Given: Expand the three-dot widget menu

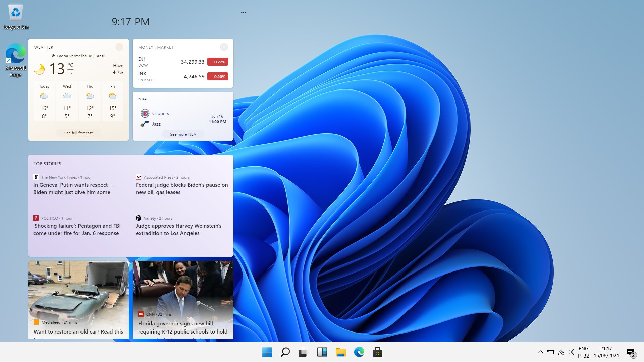Looking at the screenshot, I should 243,12.
